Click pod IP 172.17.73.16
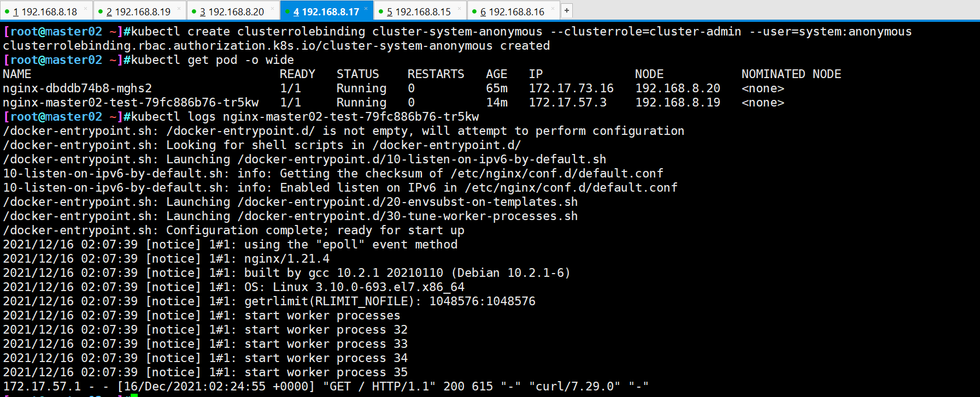This screenshot has width=980, height=397. click(571, 88)
